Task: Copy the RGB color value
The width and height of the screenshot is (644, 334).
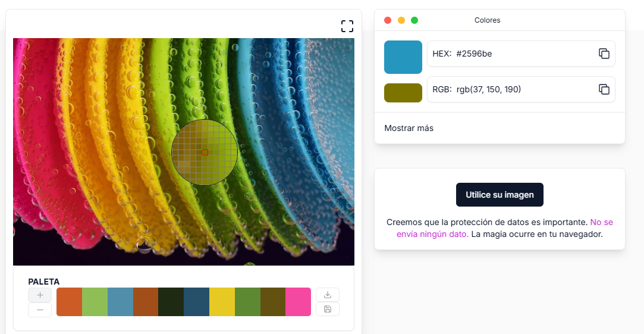Action: click(x=604, y=89)
